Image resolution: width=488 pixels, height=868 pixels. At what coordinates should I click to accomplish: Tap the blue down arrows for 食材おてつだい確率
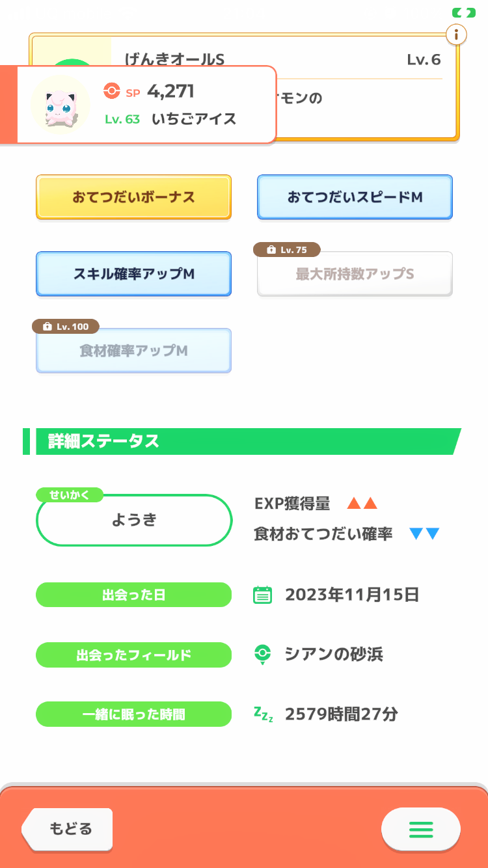[424, 534]
